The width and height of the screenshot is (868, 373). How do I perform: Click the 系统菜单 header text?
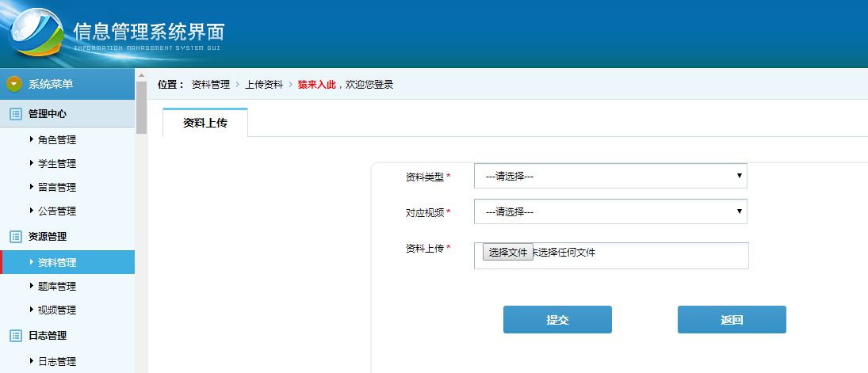(51, 84)
